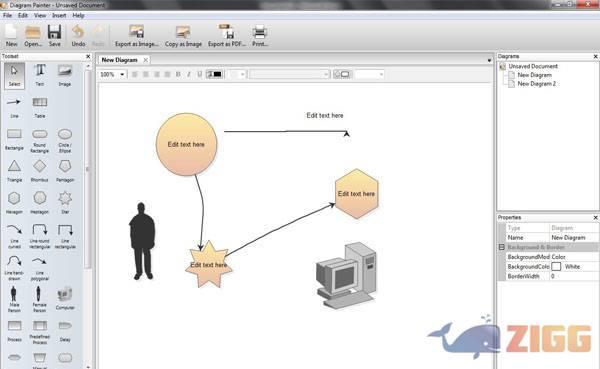The height and width of the screenshot is (369, 600).
Task: Switch to the New Diagram tab
Action: [x=119, y=60]
